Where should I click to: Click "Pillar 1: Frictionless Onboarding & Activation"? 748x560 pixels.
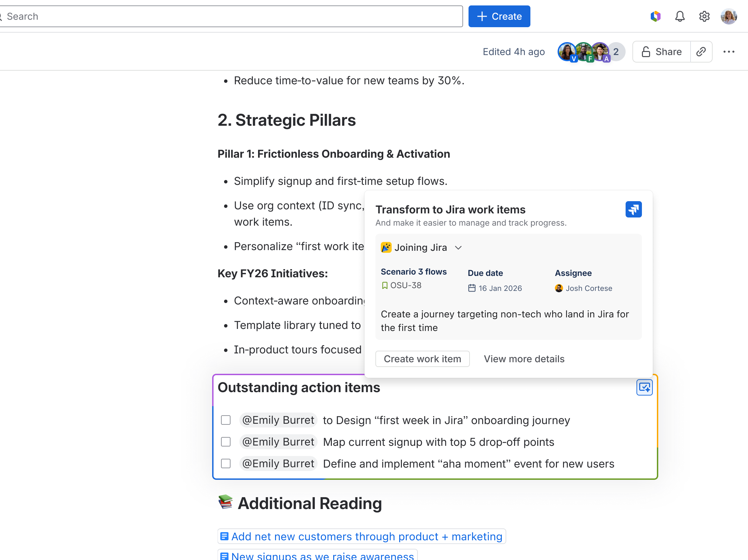334,154
